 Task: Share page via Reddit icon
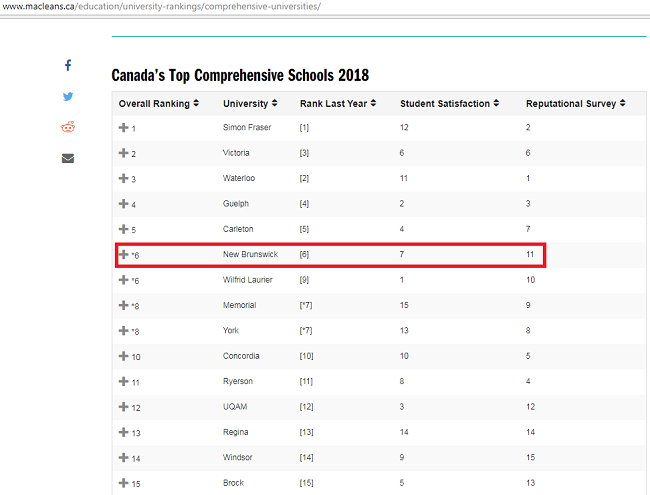68,127
